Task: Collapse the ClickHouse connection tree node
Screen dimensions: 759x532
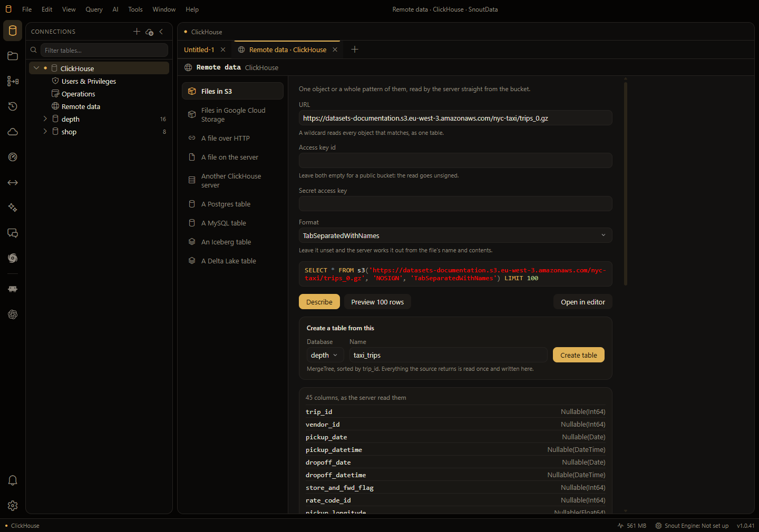Action: click(36, 68)
